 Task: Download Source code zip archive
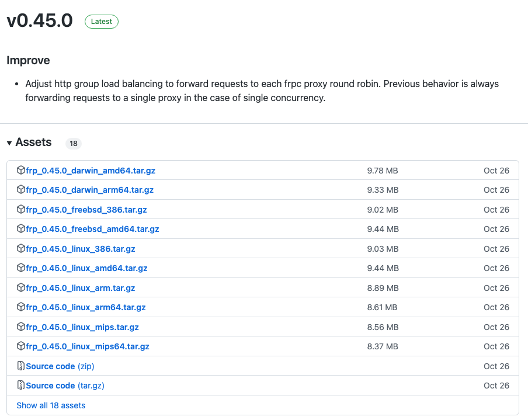pyautogui.click(x=60, y=366)
